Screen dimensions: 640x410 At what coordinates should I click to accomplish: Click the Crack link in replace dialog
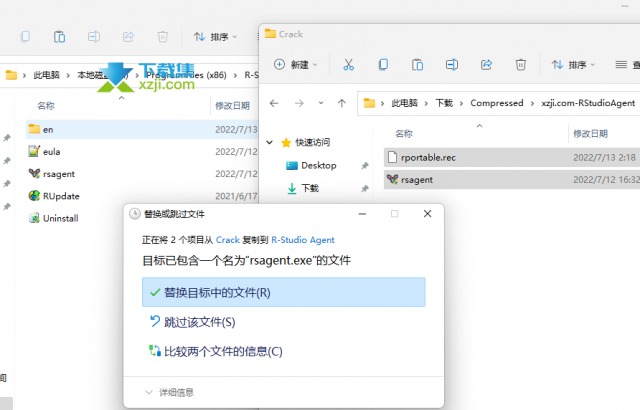(228, 240)
